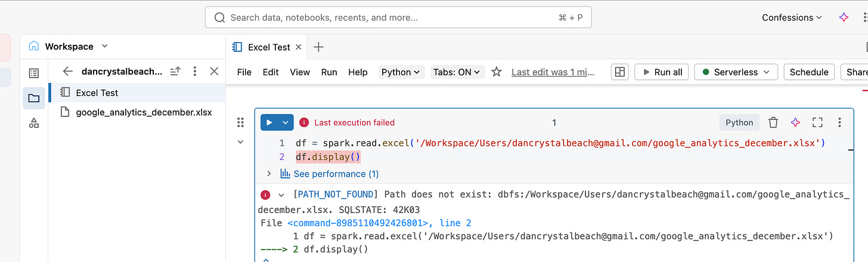The width and height of the screenshot is (868, 262).
Task: Open the File menu
Action: click(244, 72)
